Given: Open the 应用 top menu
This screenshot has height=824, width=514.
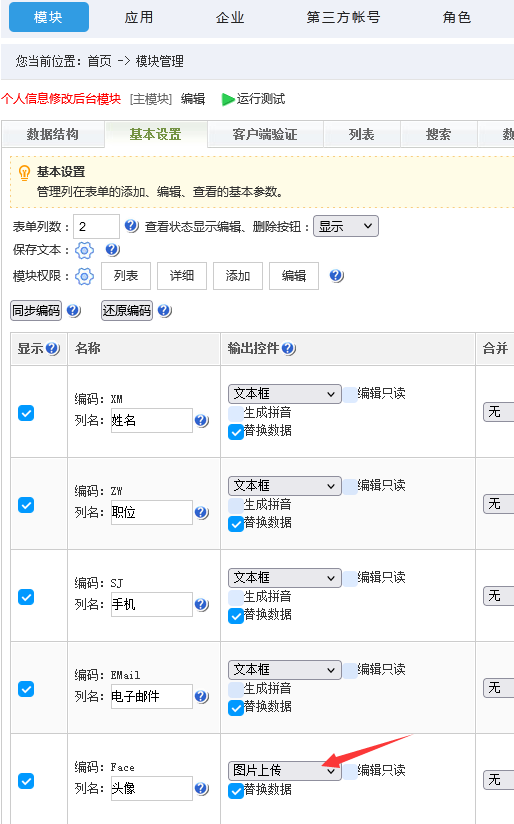Looking at the screenshot, I should (x=139, y=17).
